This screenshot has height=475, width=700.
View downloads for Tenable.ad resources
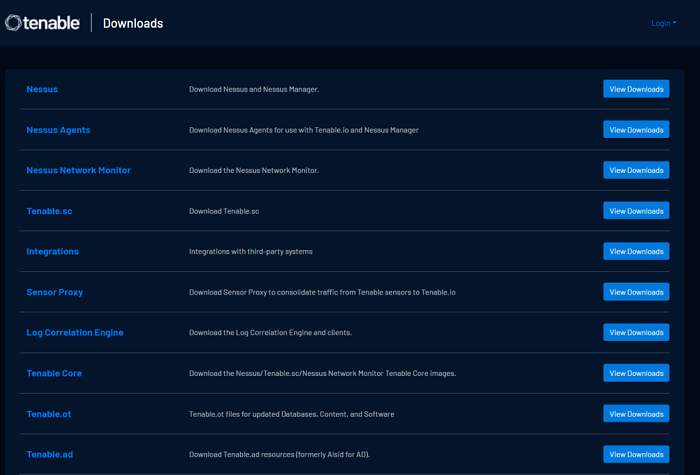click(636, 454)
